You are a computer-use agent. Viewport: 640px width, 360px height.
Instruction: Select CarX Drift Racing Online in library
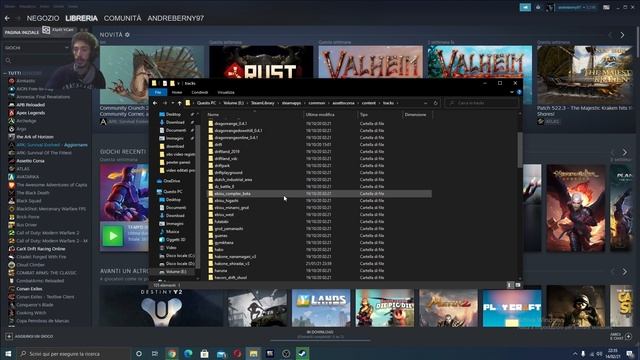(40, 249)
